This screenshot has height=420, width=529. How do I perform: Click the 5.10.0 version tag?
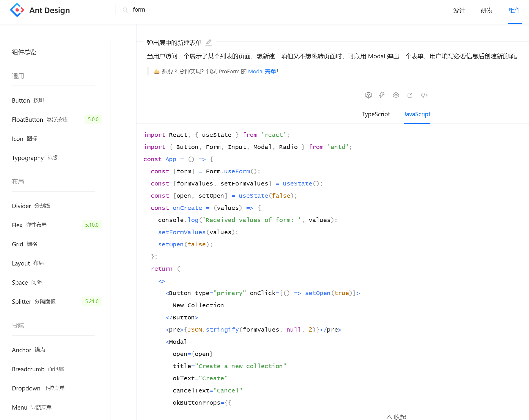[x=92, y=225]
